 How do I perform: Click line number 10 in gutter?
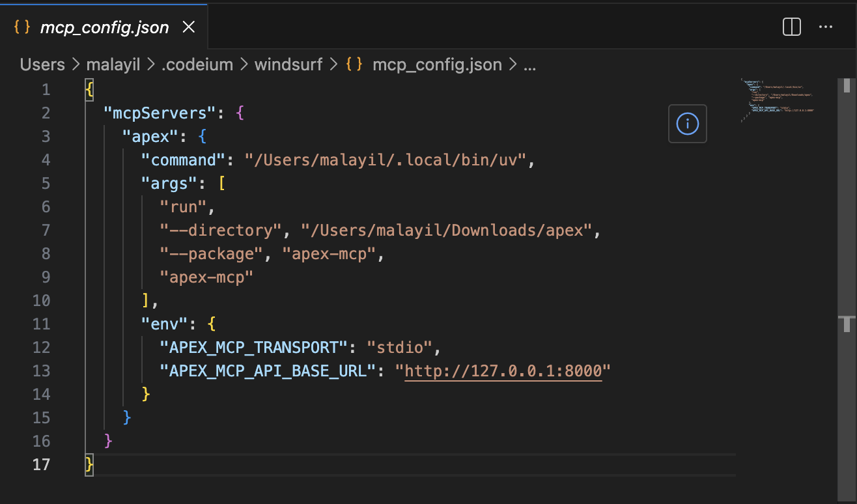tap(41, 300)
